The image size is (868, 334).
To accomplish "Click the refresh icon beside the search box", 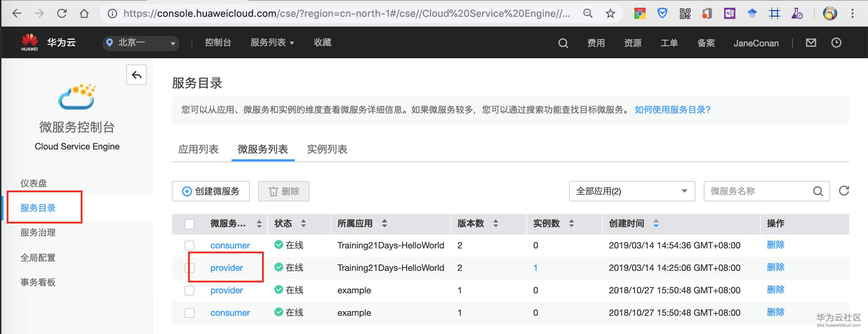I will point(844,191).
